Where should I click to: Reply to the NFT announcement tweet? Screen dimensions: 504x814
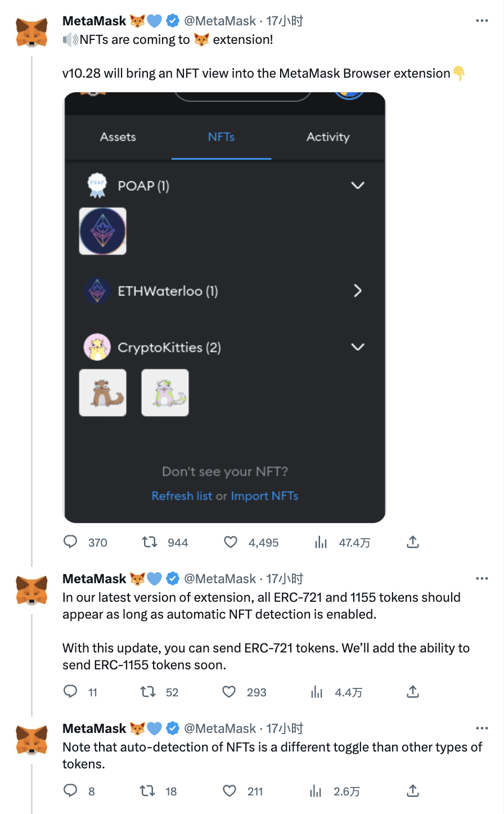[70, 542]
